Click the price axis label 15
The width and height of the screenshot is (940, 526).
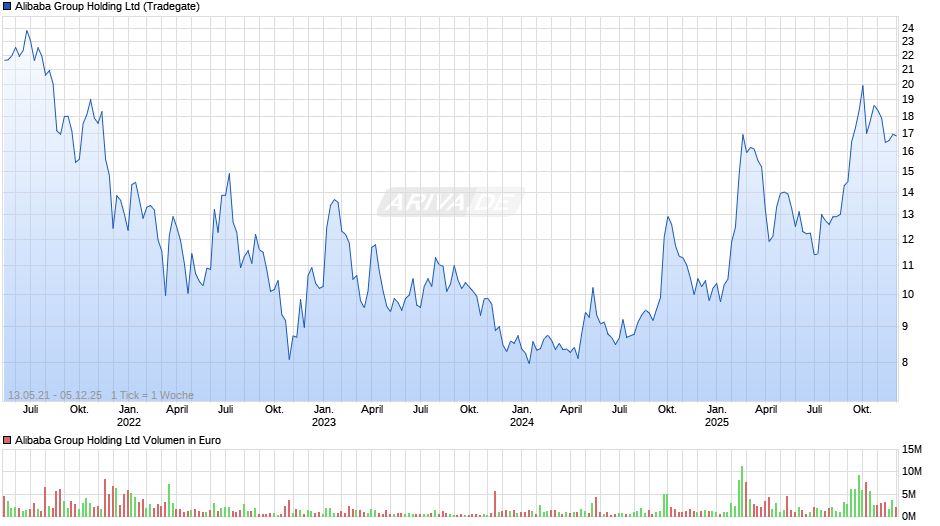point(908,172)
